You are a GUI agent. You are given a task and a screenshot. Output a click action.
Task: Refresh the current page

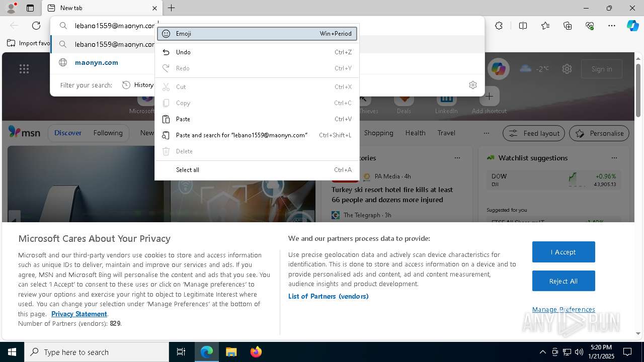coord(36,26)
